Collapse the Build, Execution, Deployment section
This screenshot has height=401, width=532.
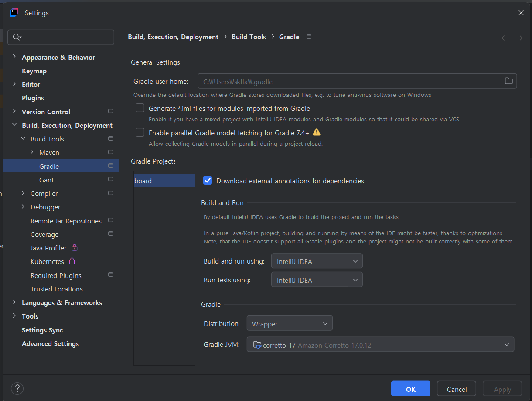tap(14, 125)
